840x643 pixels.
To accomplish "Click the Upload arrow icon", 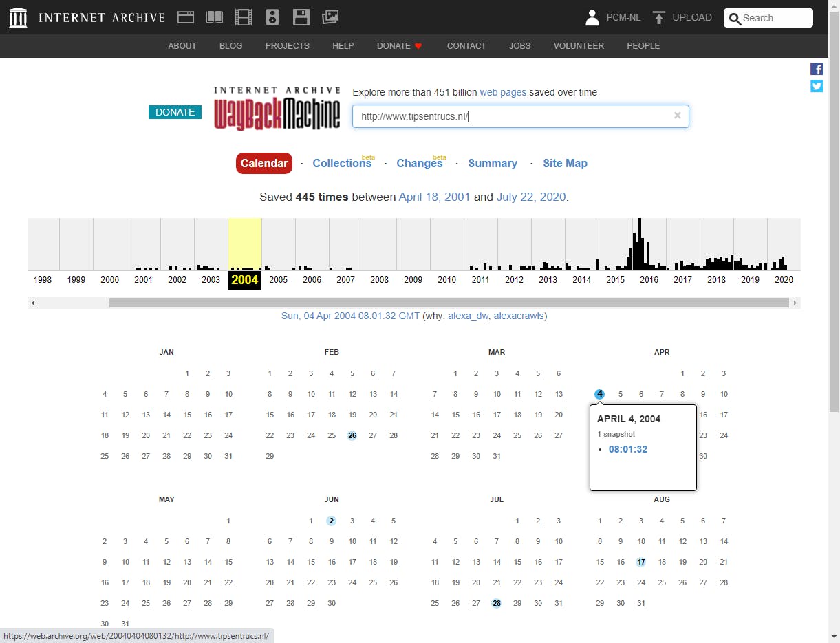I will pos(659,18).
